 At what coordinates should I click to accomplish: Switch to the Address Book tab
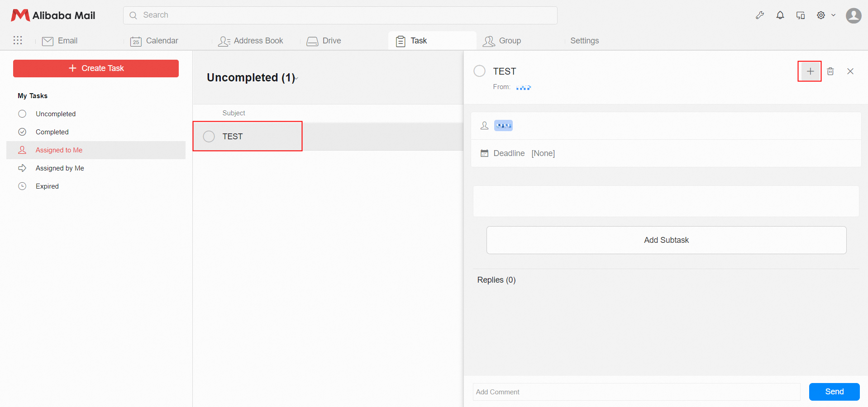tap(251, 41)
